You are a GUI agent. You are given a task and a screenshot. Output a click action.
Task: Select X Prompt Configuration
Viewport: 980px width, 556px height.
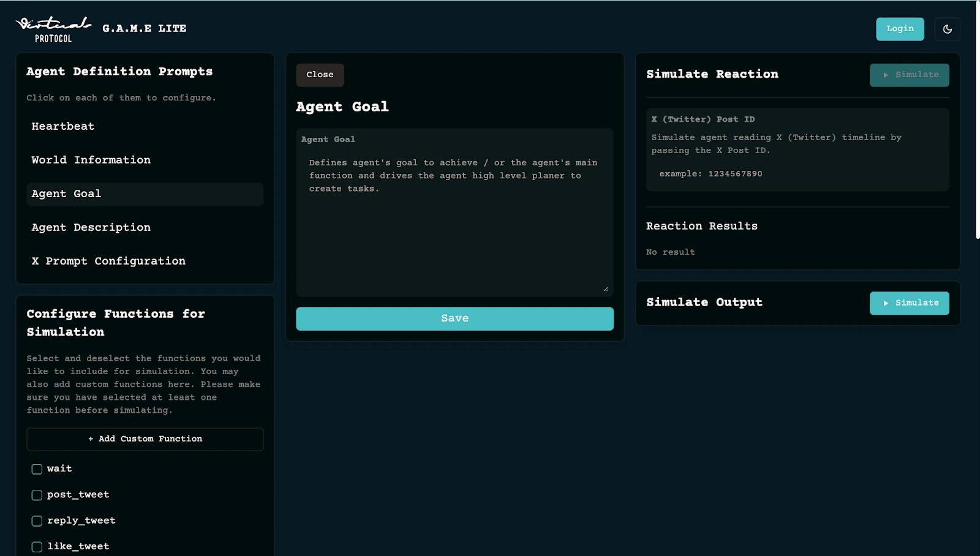point(108,261)
